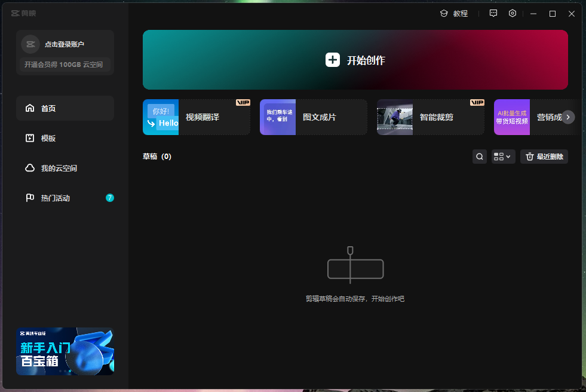Image resolution: width=586 pixels, height=392 pixels.
Task: Click the graduation cap tutorial icon
Action: click(x=444, y=14)
